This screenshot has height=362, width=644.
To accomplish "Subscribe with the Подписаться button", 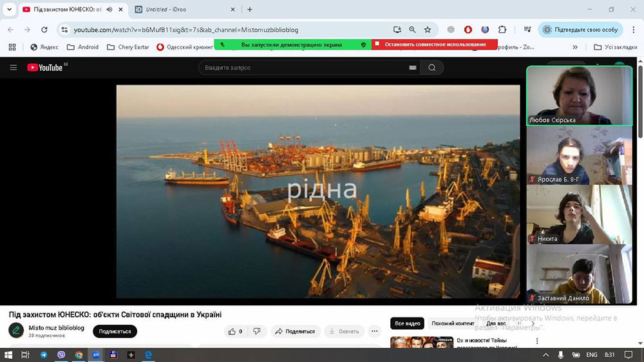I will [115, 331].
